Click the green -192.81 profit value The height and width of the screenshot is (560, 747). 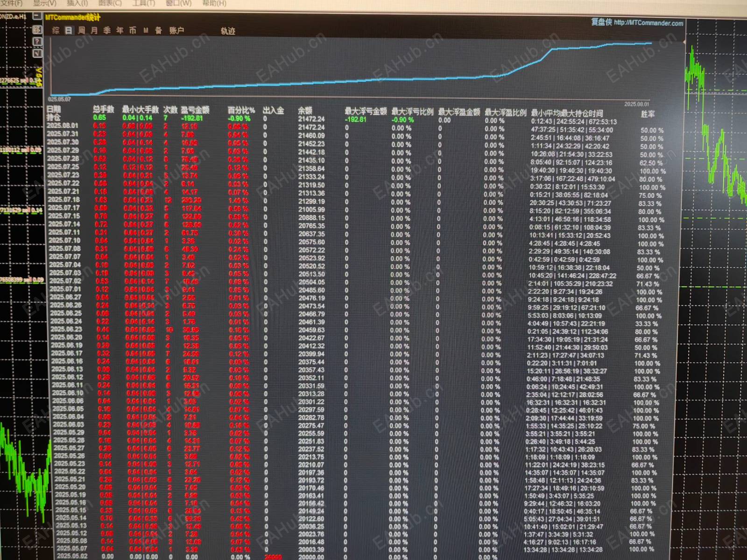pyautogui.click(x=192, y=119)
